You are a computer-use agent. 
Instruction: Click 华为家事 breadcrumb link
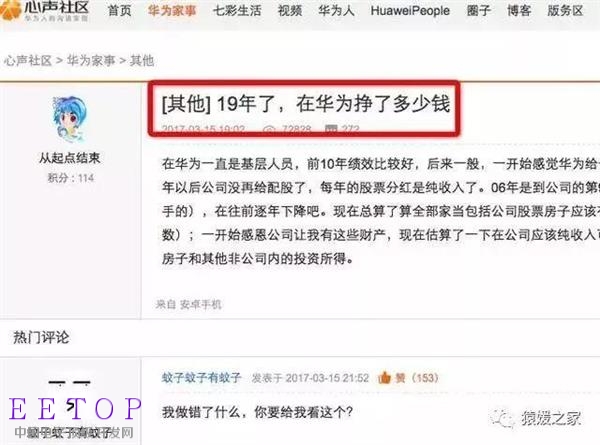point(91,60)
